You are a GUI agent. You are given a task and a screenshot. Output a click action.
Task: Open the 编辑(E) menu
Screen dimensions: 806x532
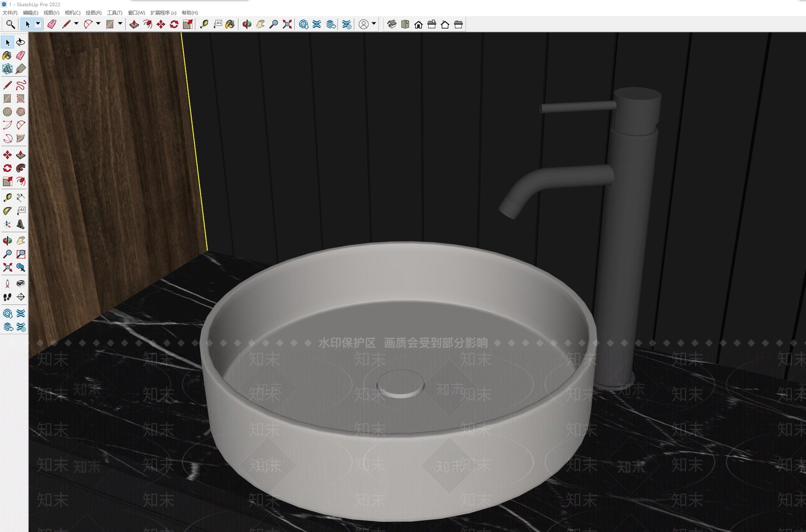(x=30, y=13)
